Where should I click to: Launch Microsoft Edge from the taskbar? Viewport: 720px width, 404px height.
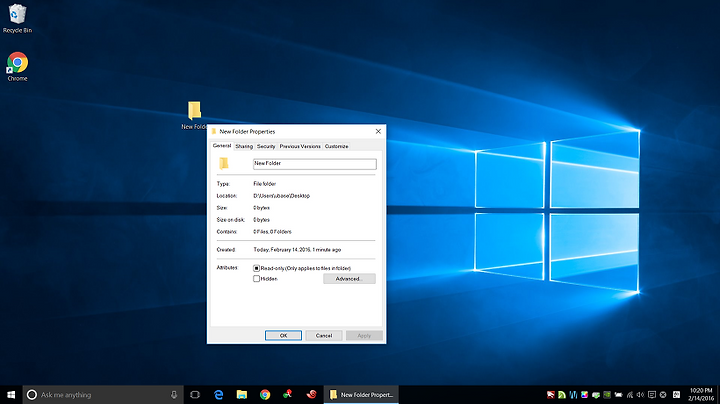(x=219, y=395)
